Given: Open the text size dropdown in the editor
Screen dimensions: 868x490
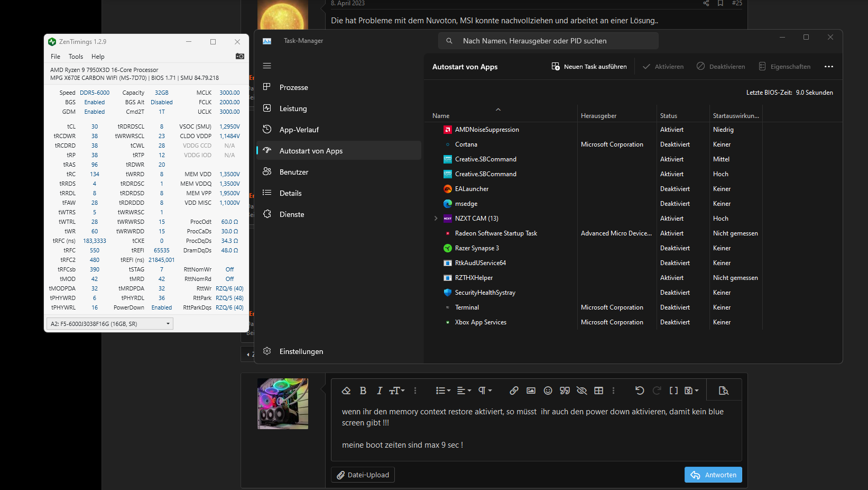Looking at the screenshot, I should coord(396,390).
